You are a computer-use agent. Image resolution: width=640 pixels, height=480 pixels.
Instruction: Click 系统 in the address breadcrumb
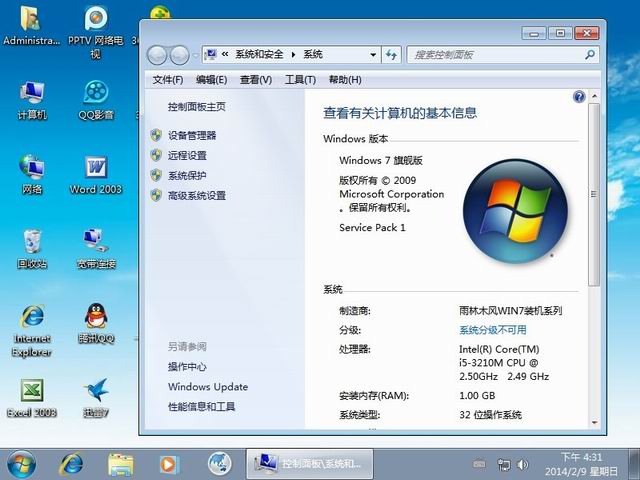pyautogui.click(x=313, y=54)
